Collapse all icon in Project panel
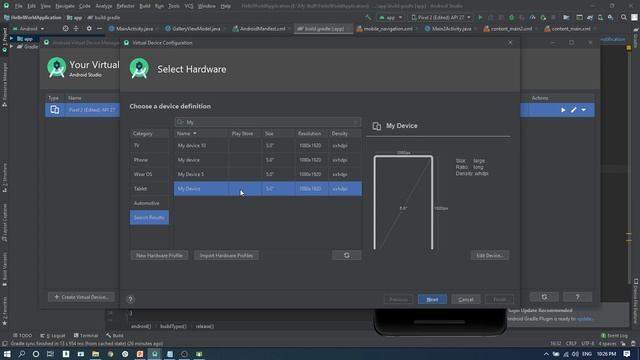This screenshot has height=360, width=640. click(x=76, y=29)
